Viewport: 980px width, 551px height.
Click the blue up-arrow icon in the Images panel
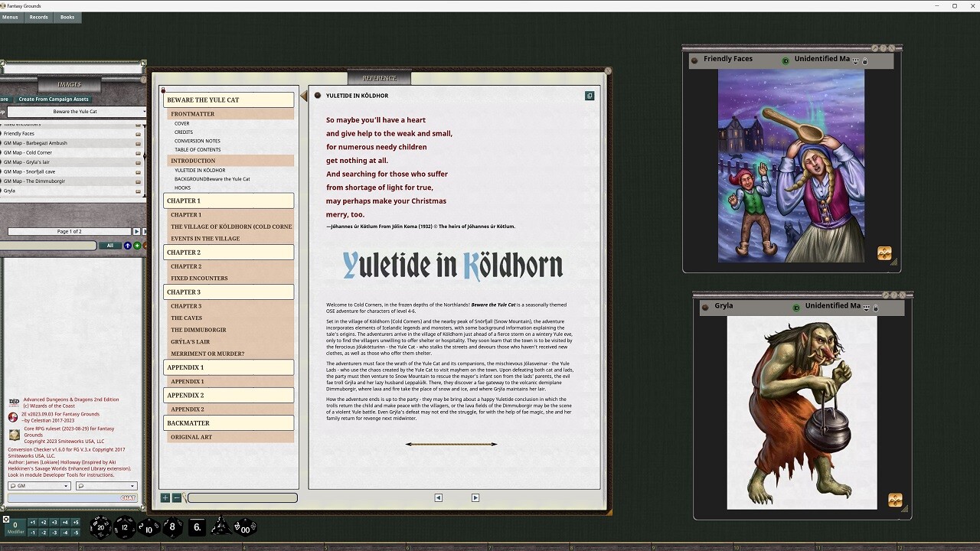point(127,246)
